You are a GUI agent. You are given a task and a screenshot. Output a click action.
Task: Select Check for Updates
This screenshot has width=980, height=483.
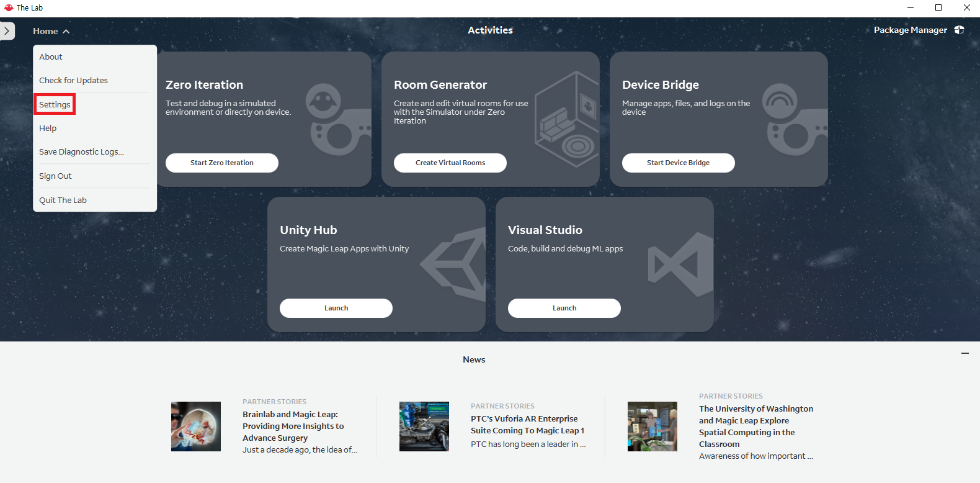tap(73, 80)
